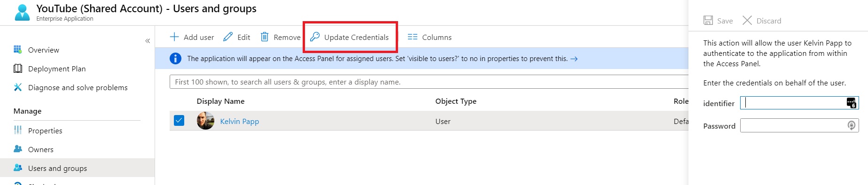The width and height of the screenshot is (868, 185).
Task: Click the X Discard icon
Action: [747, 20]
